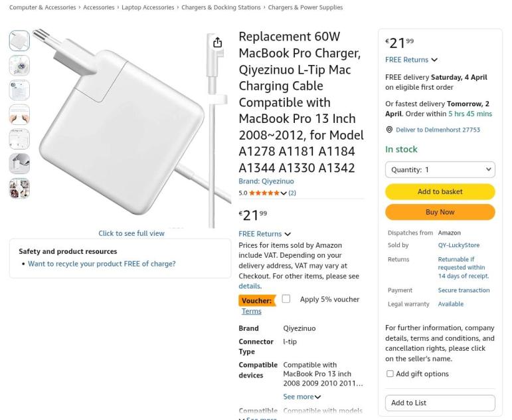This screenshot has height=420, width=512.
Task: Open Brand: Qiyezinuo link
Action: pos(266,181)
